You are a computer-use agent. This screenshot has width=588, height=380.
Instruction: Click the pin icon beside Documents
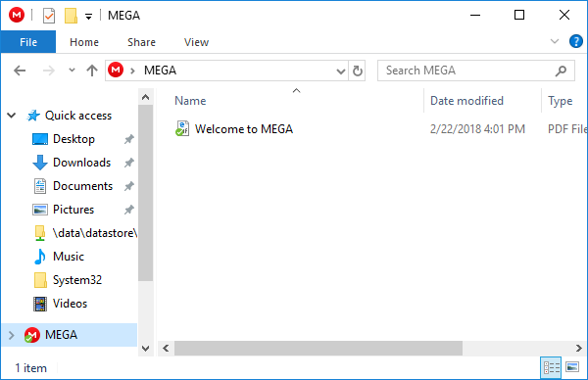coord(129,186)
